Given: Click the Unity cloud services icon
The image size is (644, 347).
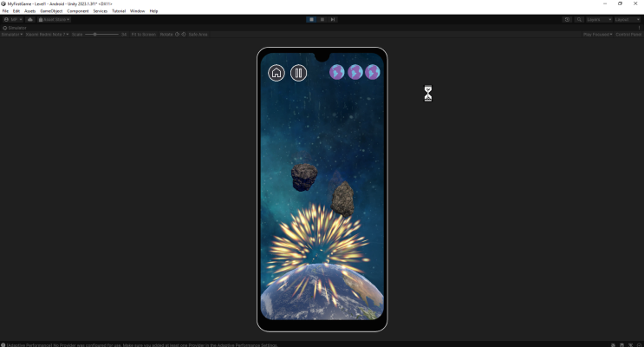Looking at the screenshot, I should click(30, 19).
